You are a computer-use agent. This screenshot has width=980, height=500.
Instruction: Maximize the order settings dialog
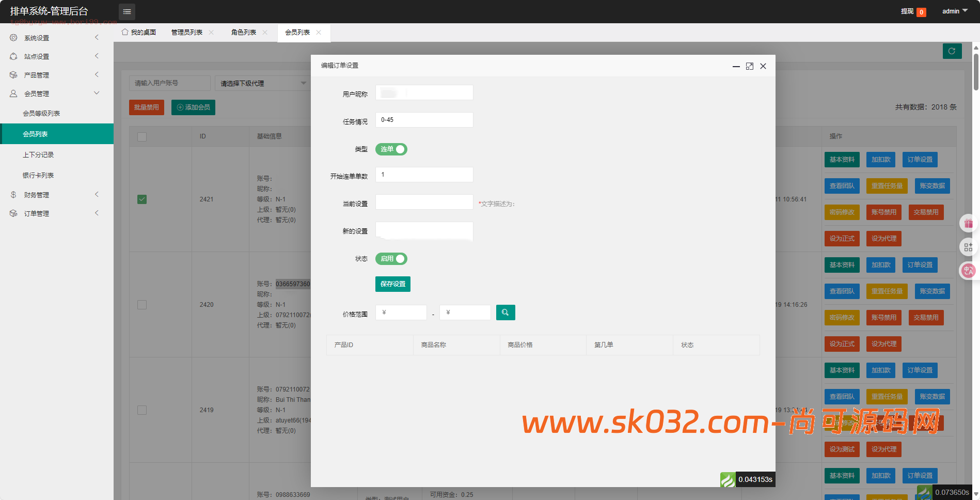749,66
